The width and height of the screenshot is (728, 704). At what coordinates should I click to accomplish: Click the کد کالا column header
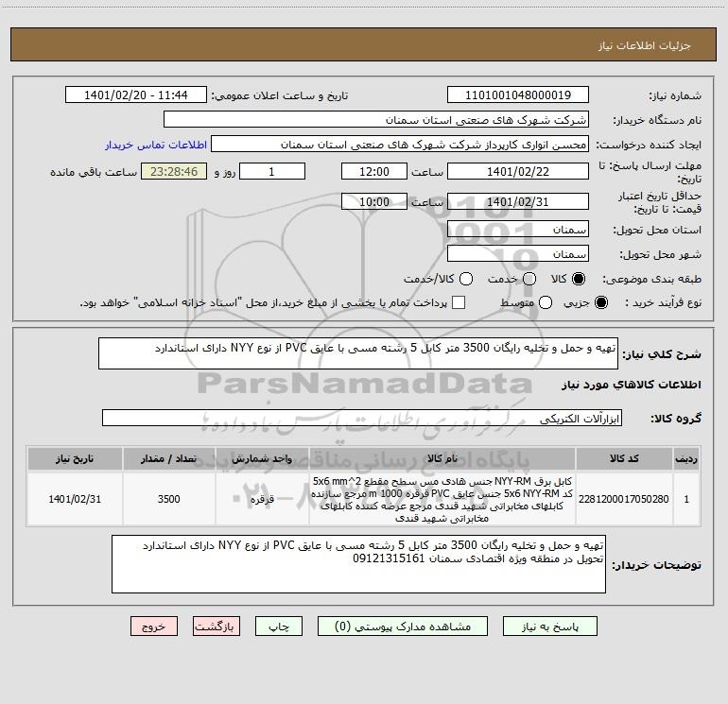coord(624,459)
